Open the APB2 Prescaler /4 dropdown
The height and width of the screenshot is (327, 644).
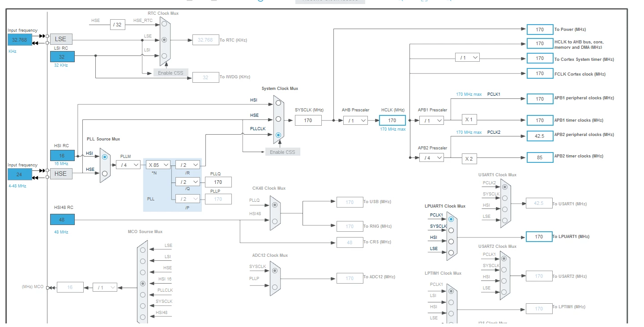pyautogui.click(x=431, y=157)
